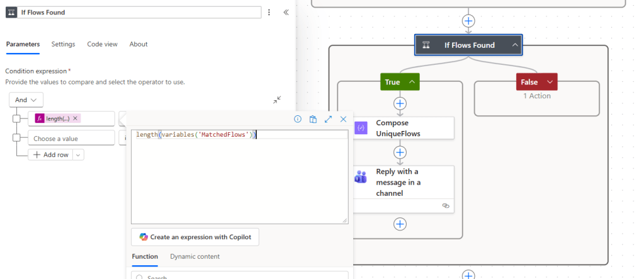Remove the length(...) expression token
Screen dimensions: 644x279
(x=76, y=118)
